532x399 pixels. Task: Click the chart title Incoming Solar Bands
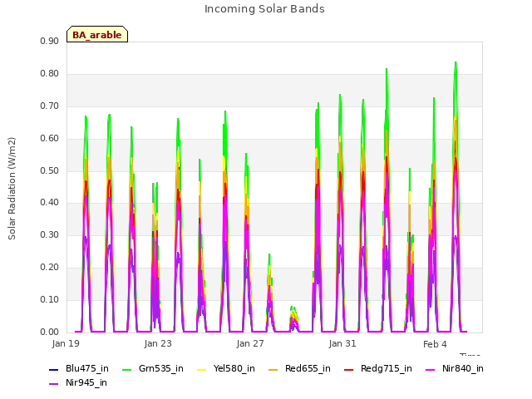click(x=264, y=9)
